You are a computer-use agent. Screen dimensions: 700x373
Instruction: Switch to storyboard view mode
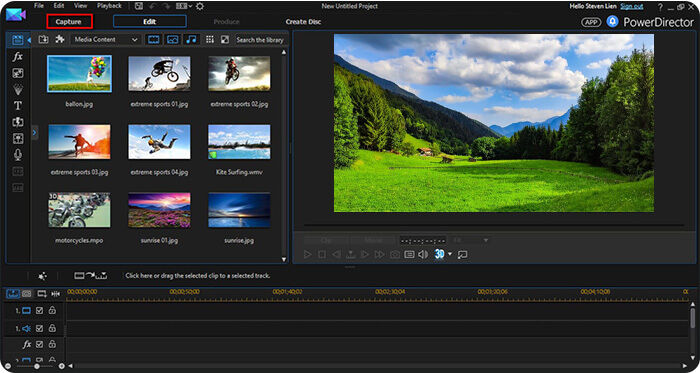pyautogui.click(x=27, y=294)
